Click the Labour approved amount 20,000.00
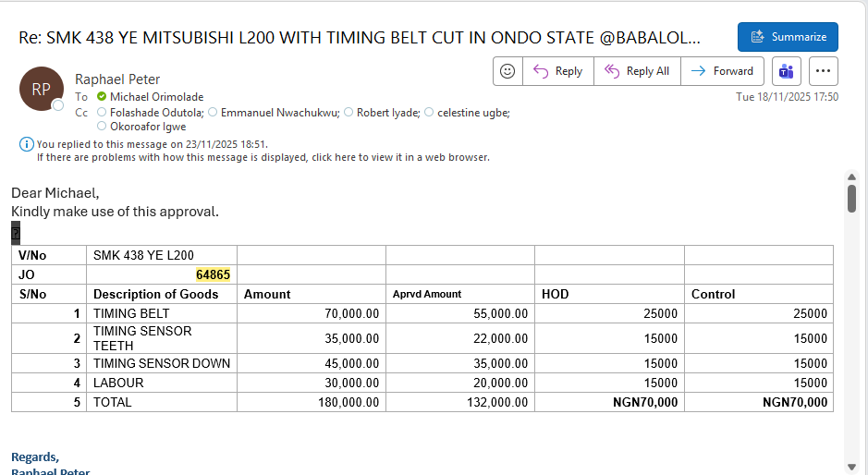 coord(500,384)
